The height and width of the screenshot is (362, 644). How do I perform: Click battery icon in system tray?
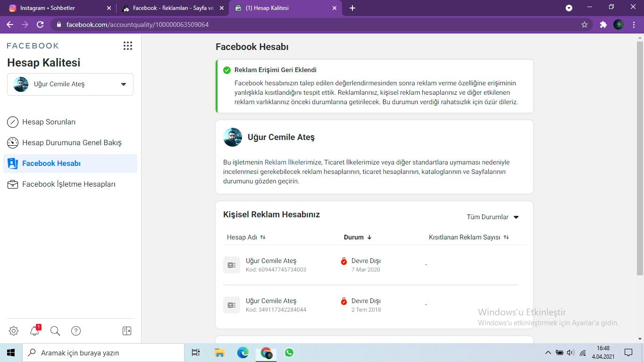(560, 353)
